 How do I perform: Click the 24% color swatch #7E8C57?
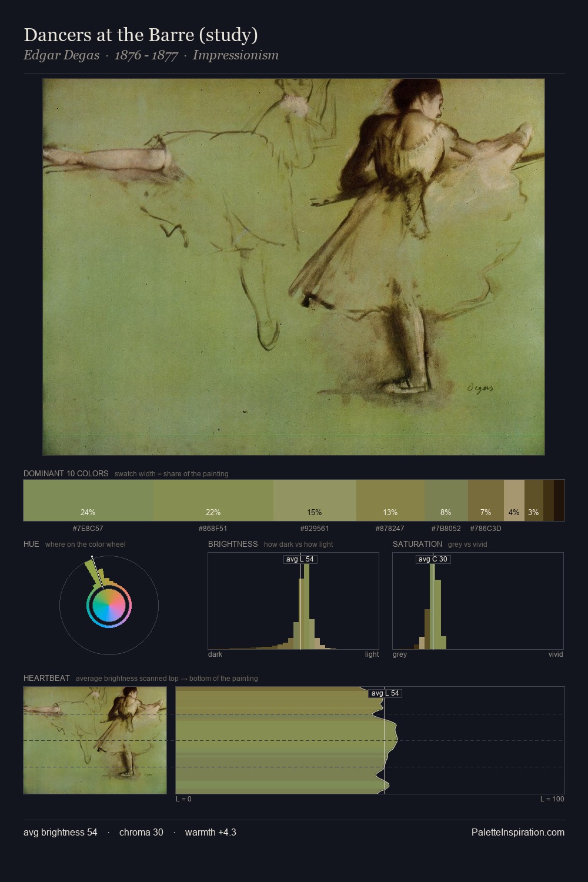88,500
